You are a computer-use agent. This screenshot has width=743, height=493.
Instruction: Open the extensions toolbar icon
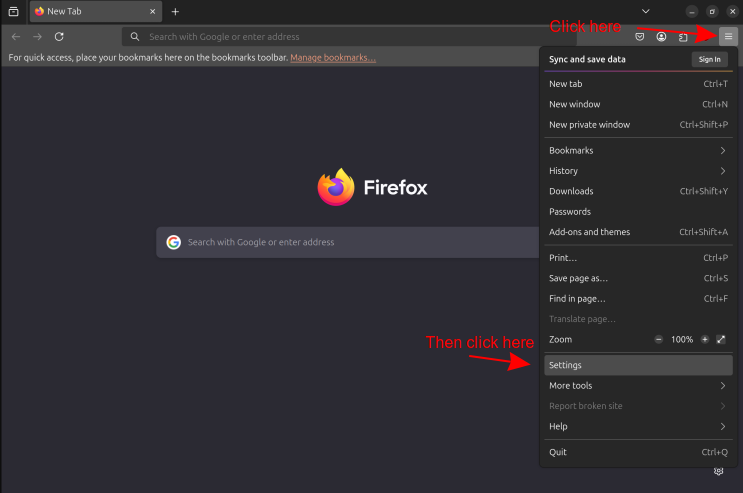[x=684, y=37]
